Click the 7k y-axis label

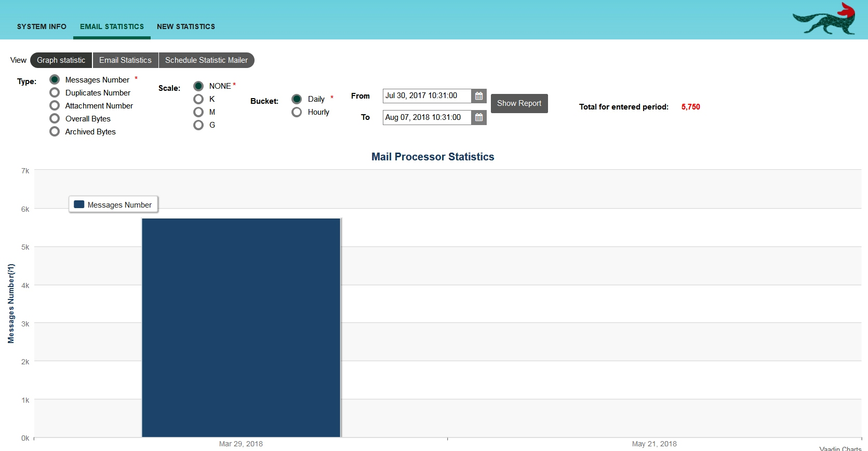25,171
